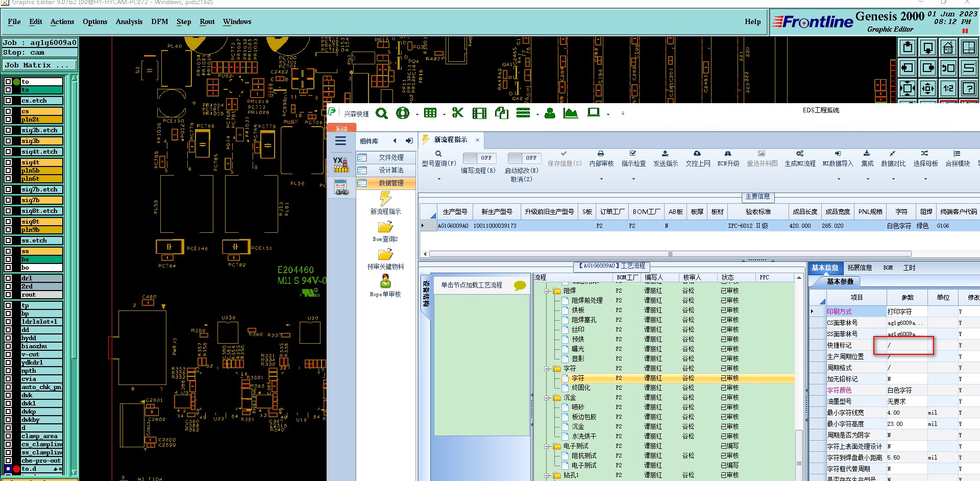
Task: Open dropdown arrow under 指示检查
Action: (633, 179)
